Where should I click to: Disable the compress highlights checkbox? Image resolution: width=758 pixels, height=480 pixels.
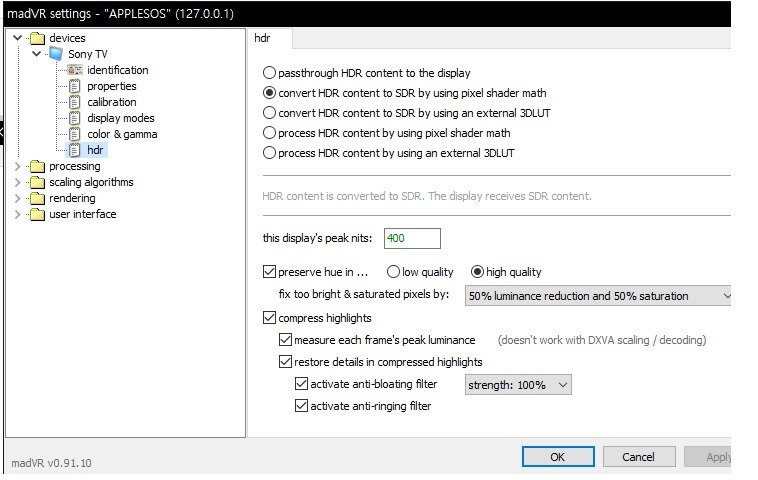click(x=269, y=318)
